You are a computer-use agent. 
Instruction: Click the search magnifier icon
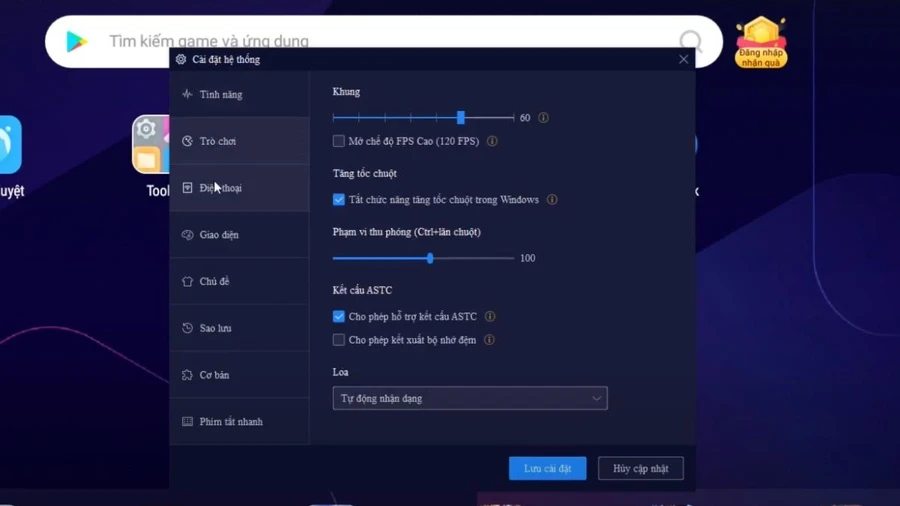[x=690, y=41]
